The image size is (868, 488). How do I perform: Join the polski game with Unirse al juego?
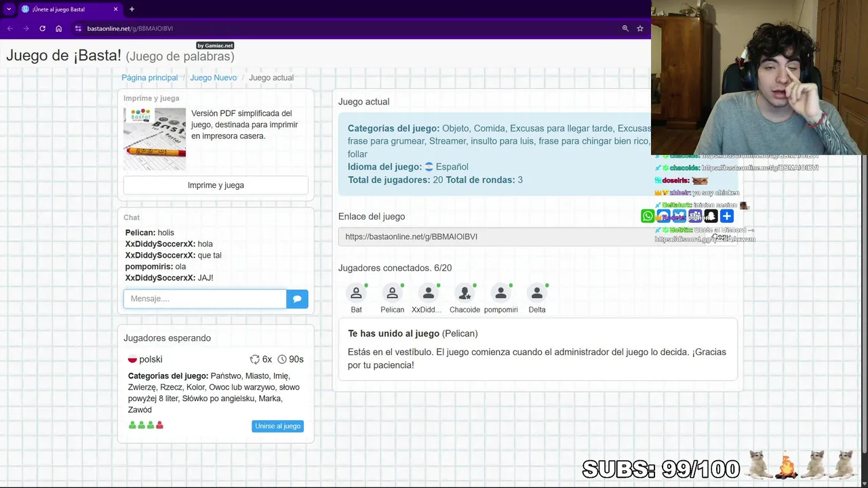pyautogui.click(x=277, y=426)
